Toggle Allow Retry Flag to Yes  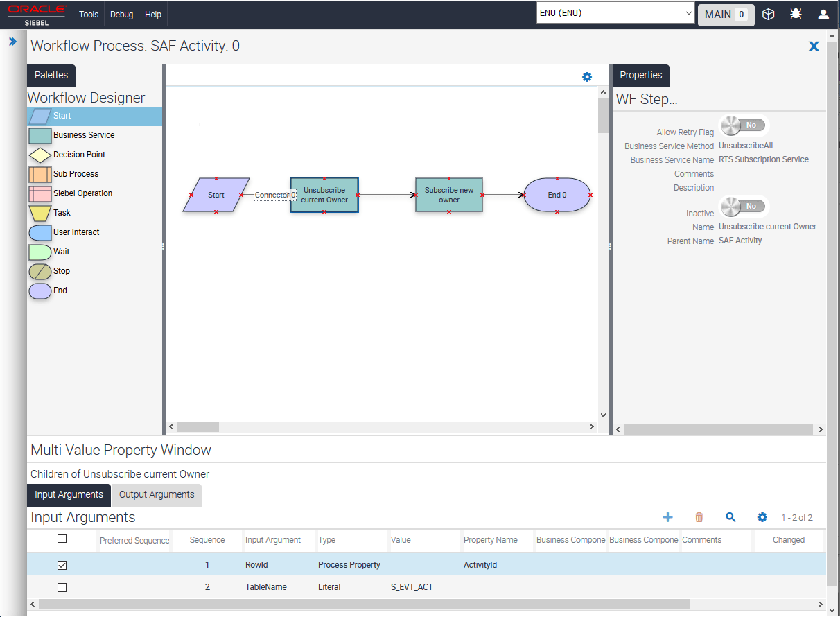tap(743, 125)
